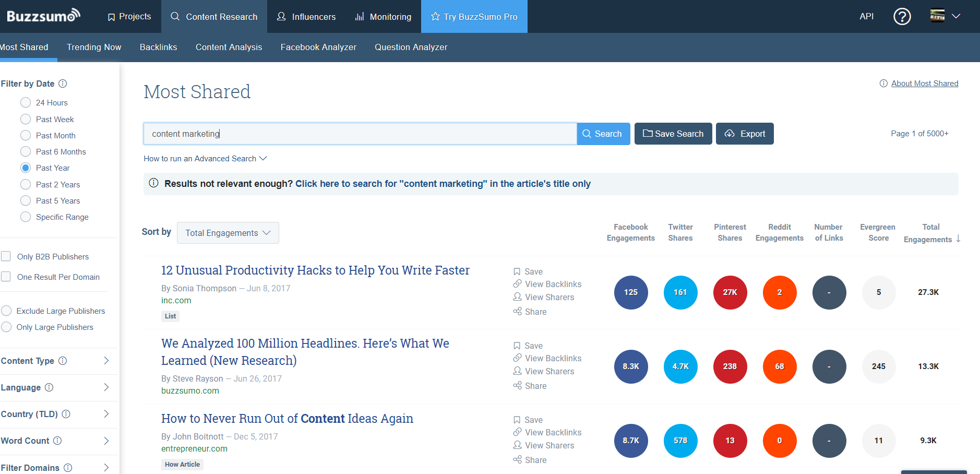980x474 pixels.
Task: Click the Content Type info icon
Action: click(x=63, y=361)
